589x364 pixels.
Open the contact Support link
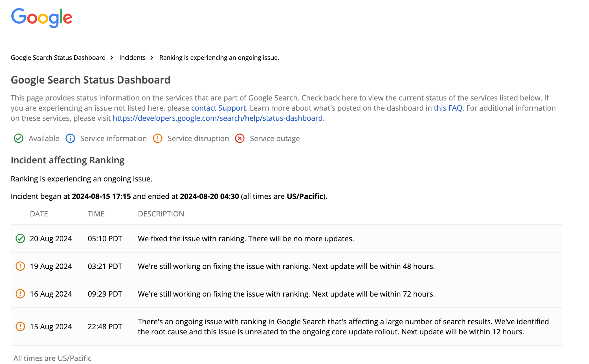coord(218,108)
